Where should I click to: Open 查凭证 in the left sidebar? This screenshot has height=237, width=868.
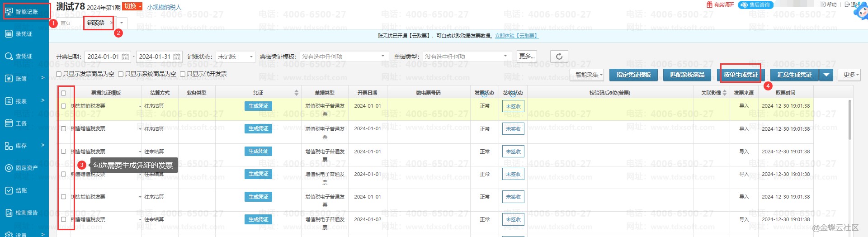click(24, 57)
